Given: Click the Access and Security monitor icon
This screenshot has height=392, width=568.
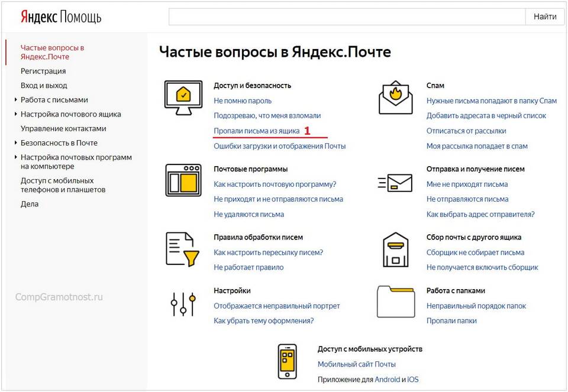Looking at the screenshot, I should point(183,98).
